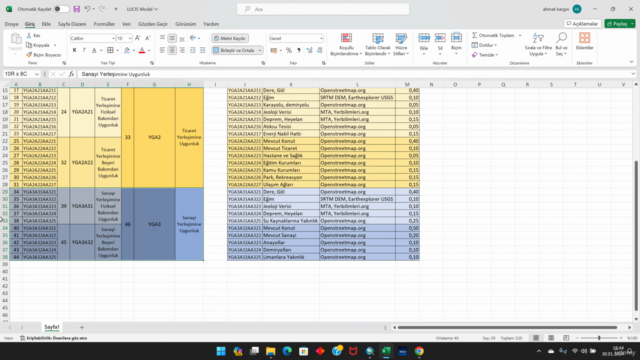Open Tablo Olarak Biçimlendir gallery

click(378, 44)
